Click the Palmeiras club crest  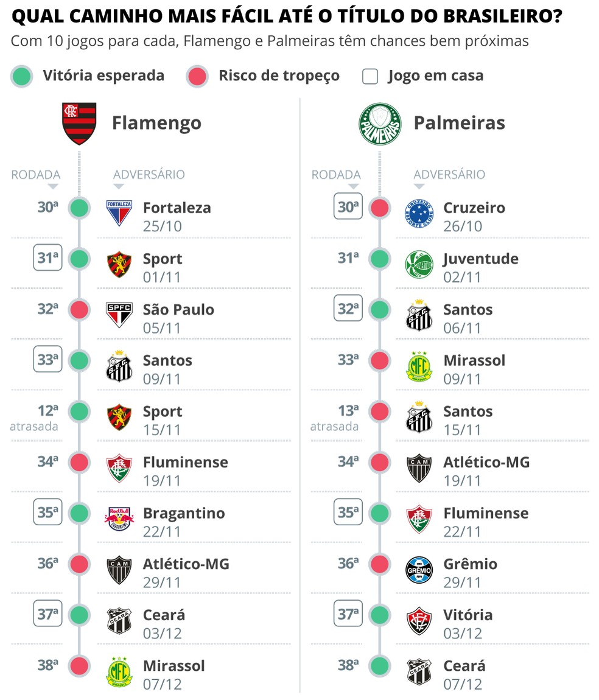coord(380,123)
